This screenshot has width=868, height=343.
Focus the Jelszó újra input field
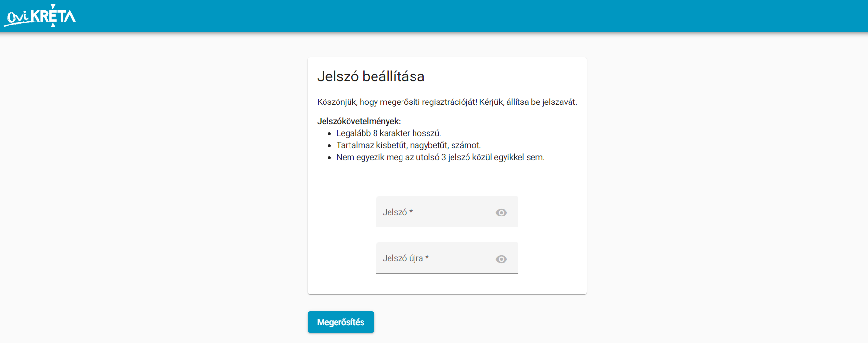coord(447,258)
